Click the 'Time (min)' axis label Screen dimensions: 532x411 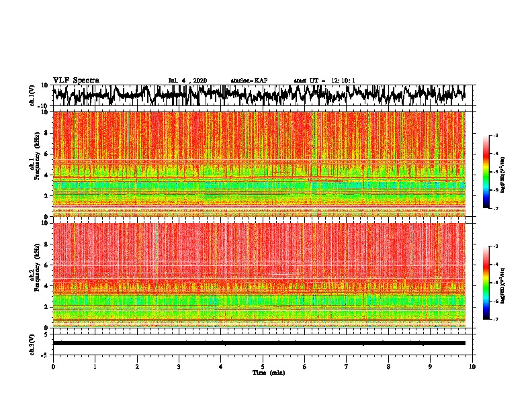pos(269,373)
